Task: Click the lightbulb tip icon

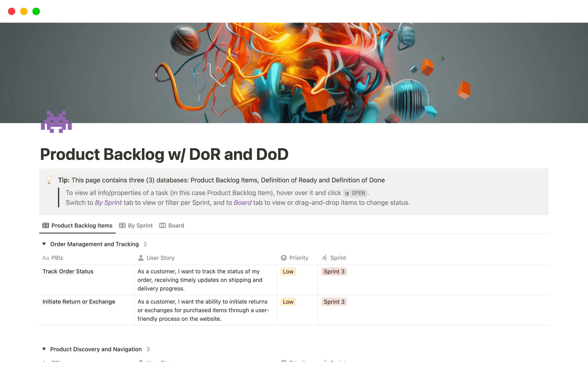Action: pos(49,180)
